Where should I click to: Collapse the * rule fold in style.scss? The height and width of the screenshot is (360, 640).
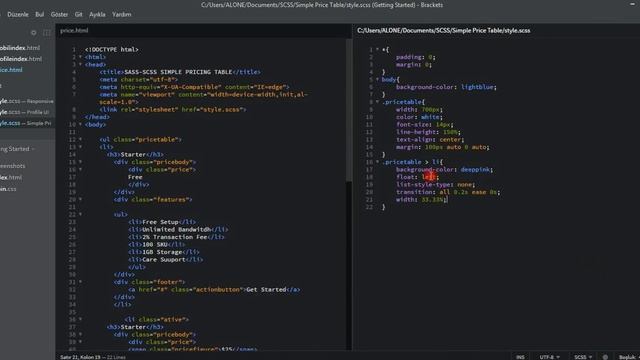click(x=377, y=49)
